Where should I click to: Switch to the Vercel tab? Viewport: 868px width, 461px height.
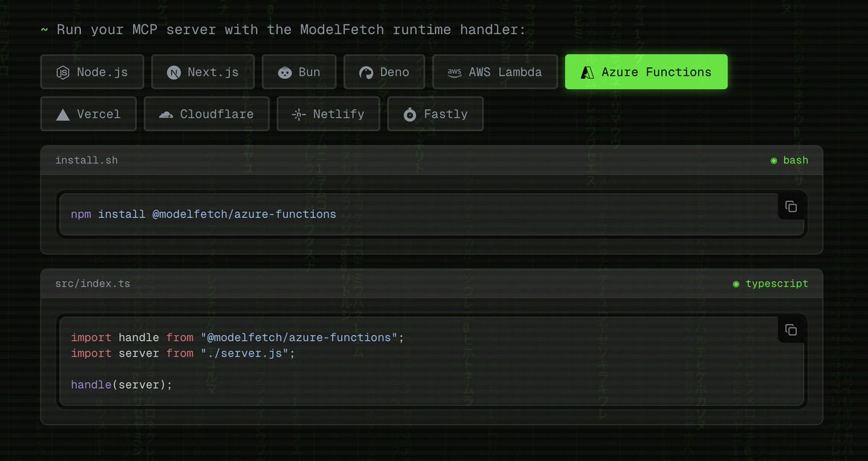tap(88, 114)
